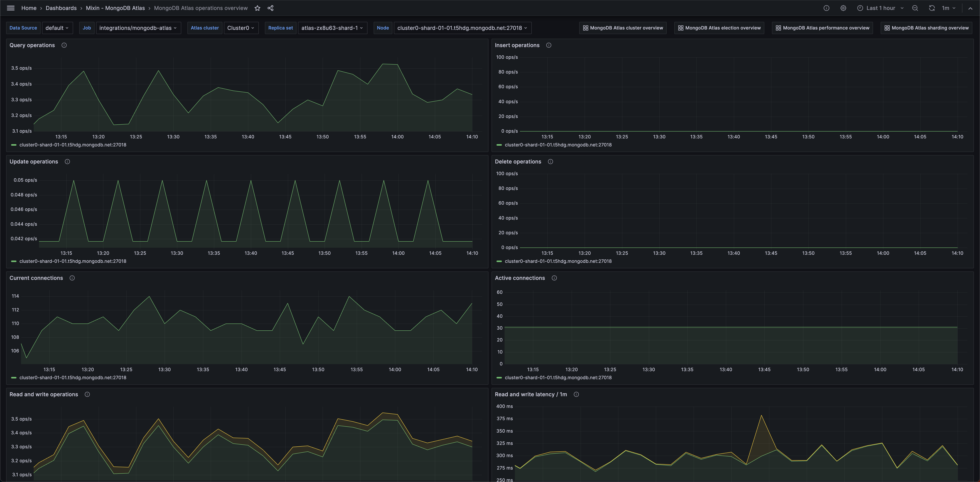Click the info icon on Query operations panel

(x=64, y=45)
